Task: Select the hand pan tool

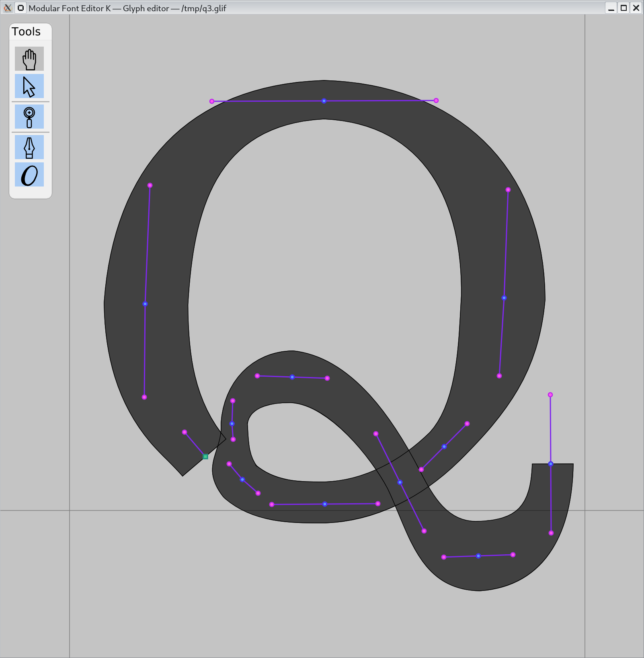Action: [29, 59]
